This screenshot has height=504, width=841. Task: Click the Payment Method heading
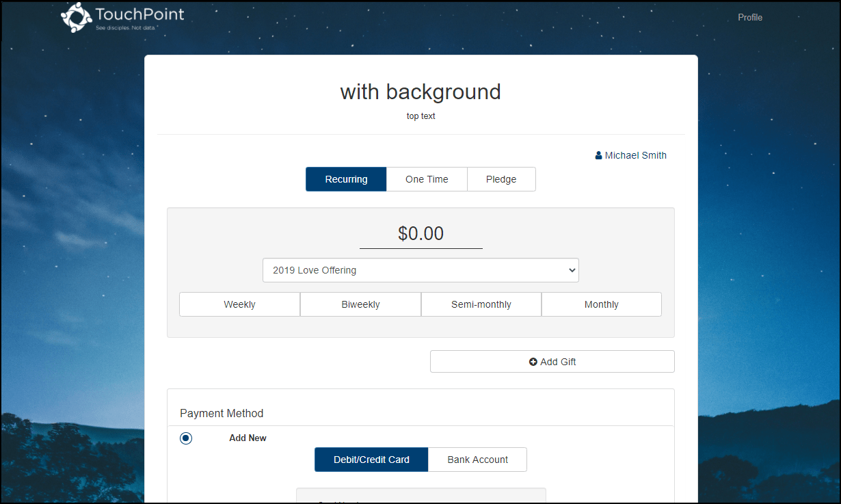[x=222, y=413]
